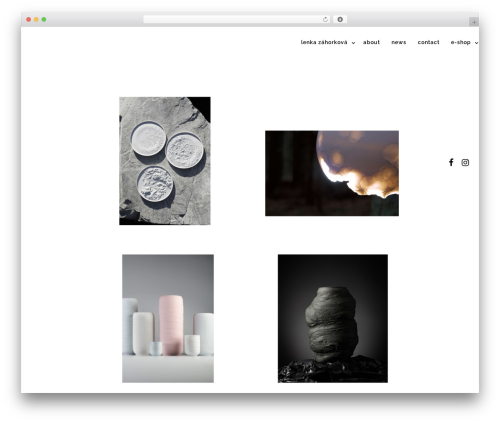The image size is (500, 423).
Task: Open the pastel pink vases photo
Action: 168,318
